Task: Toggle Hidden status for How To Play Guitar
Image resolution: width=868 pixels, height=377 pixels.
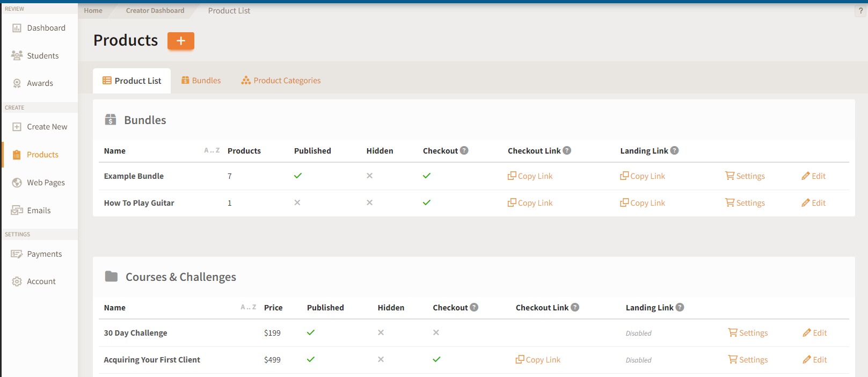Action: click(369, 202)
